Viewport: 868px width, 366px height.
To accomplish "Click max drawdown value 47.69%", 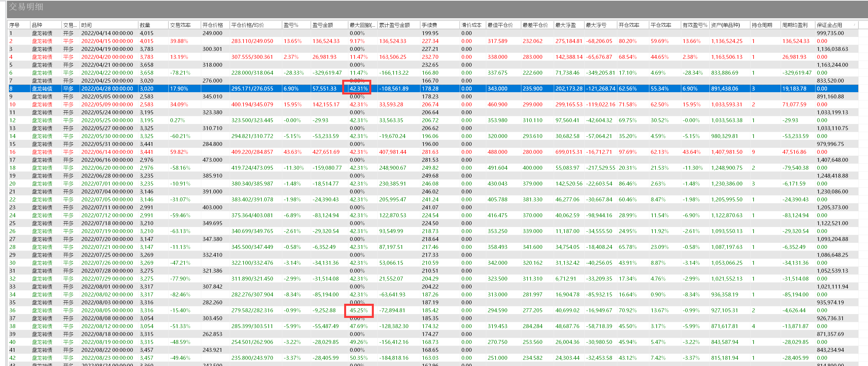I will (359, 326).
